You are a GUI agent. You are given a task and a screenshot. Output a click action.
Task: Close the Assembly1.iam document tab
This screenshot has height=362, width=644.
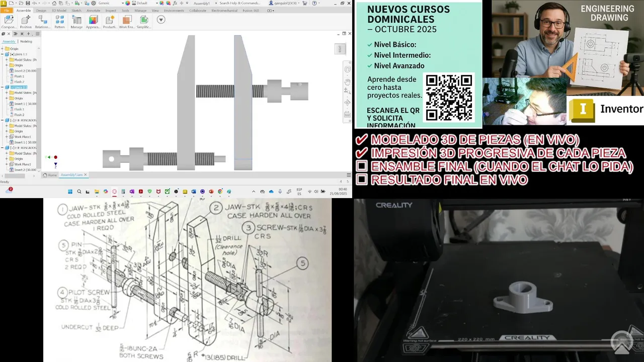point(86,175)
